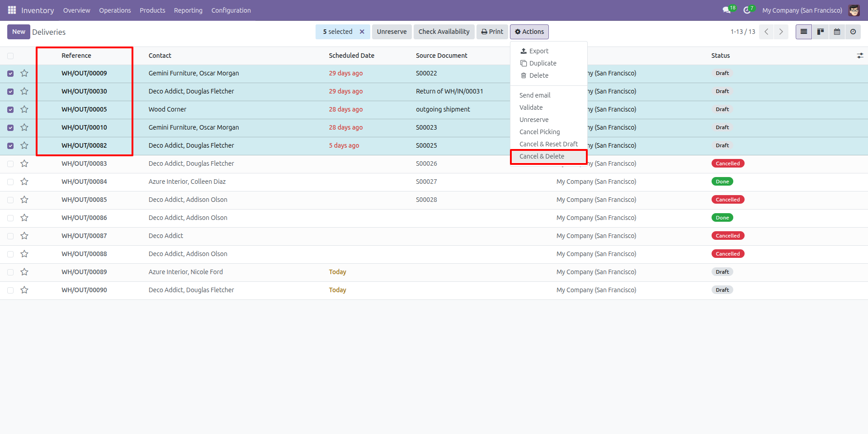The width and height of the screenshot is (868, 434).
Task: Star the WH/OUT/00005 delivery
Action: point(24,109)
